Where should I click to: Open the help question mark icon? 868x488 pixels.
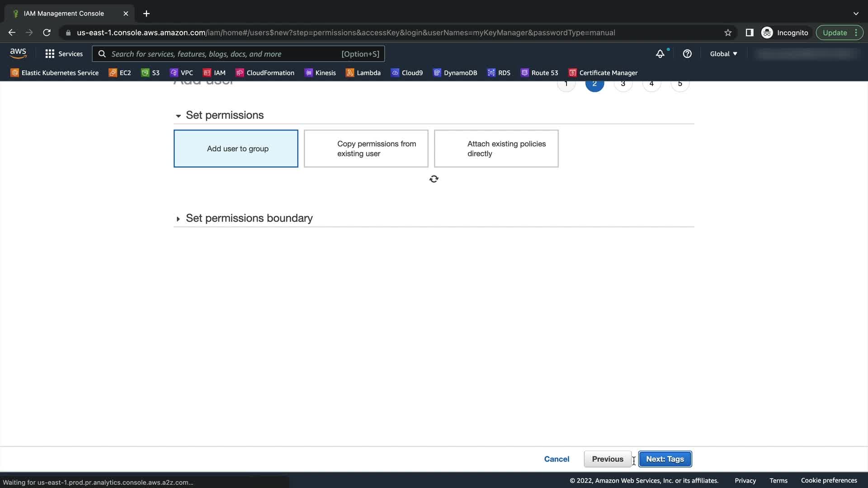687,54
